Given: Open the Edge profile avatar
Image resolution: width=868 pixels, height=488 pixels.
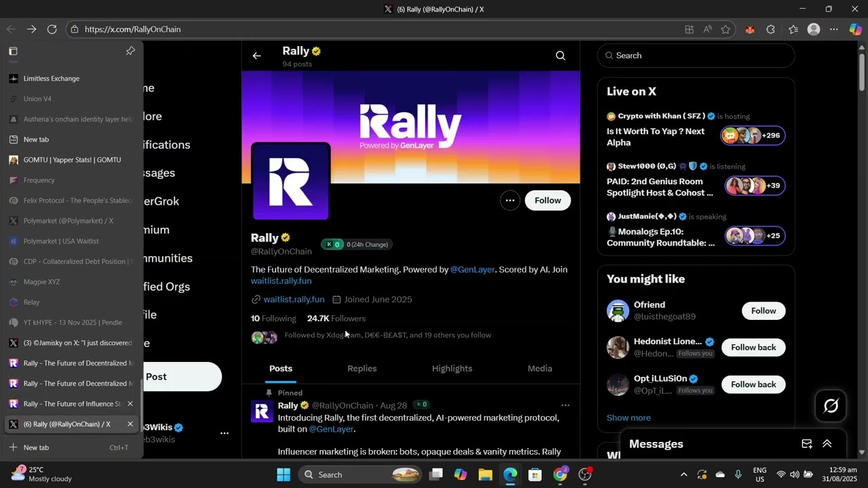Looking at the screenshot, I should pyautogui.click(x=814, y=29).
